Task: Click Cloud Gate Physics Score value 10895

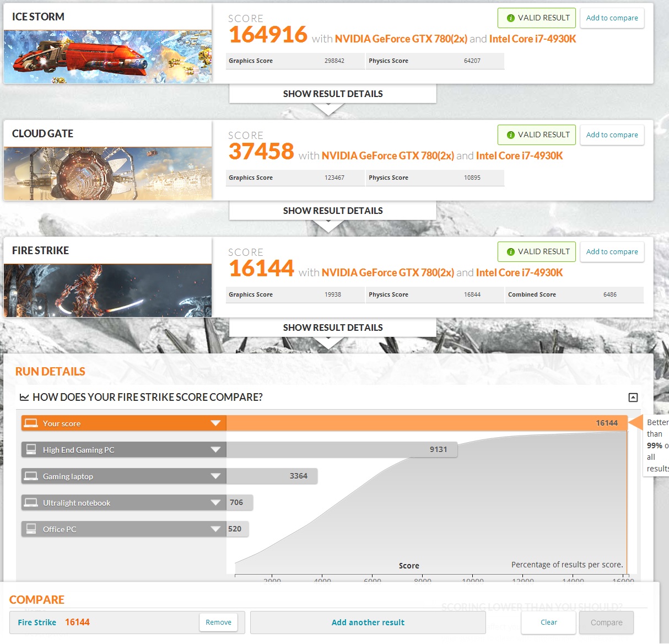Action: 472,178
